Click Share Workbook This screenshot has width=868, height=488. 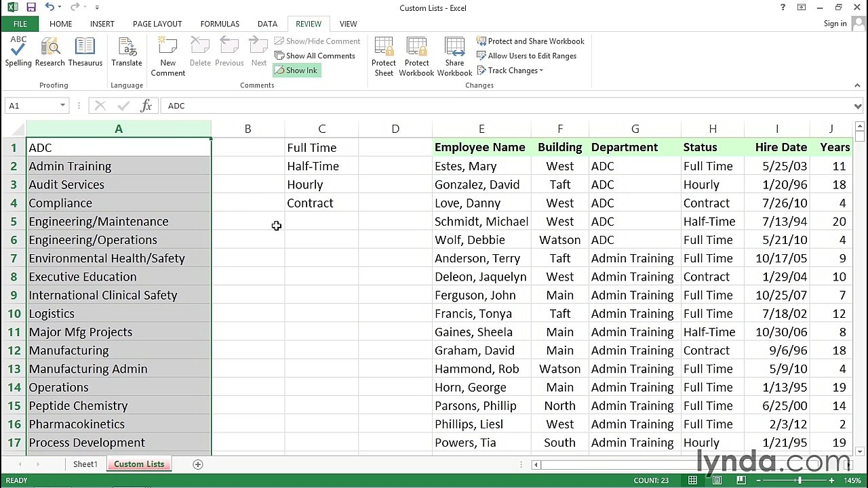tap(454, 57)
